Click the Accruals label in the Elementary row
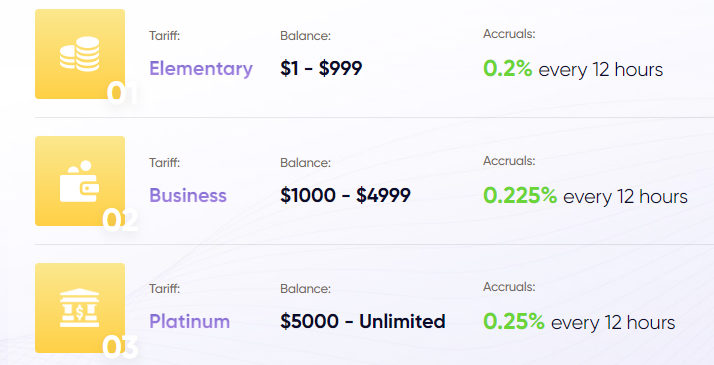The image size is (714, 365). point(509,34)
